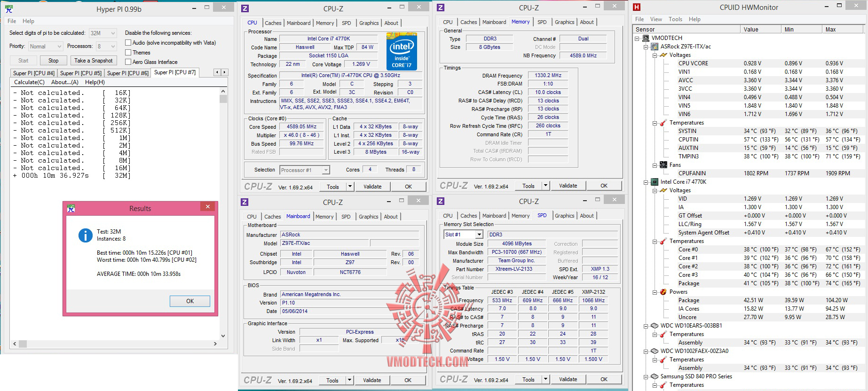Open the File menu in HWMonitor
The height and width of the screenshot is (391, 868).
(x=639, y=19)
